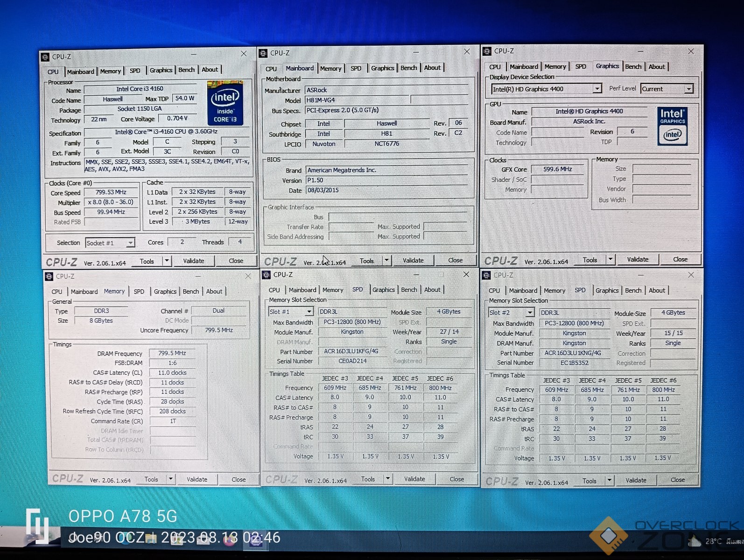Image resolution: width=744 pixels, height=560 pixels.
Task: Switch to the Mainboard tab in the Slot #2 SPD window
Action: point(523,291)
